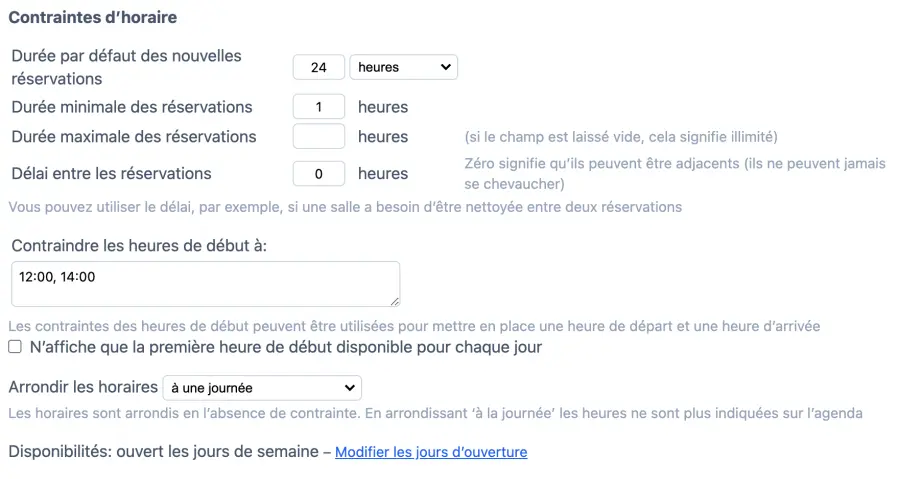This screenshot has width=900, height=479.
Task: Click the "Durée maximale des réservations" label
Action: pos(134,137)
